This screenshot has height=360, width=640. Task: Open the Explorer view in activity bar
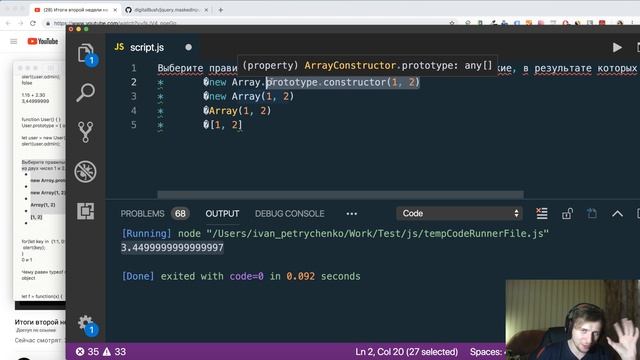[85, 53]
